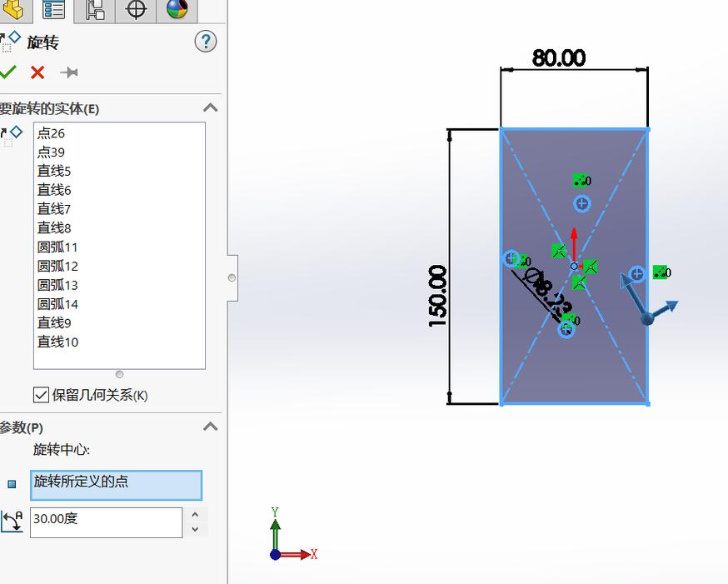Select the DimXpertManager crosshair tab
The width and height of the screenshot is (728, 584).
(x=135, y=12)
